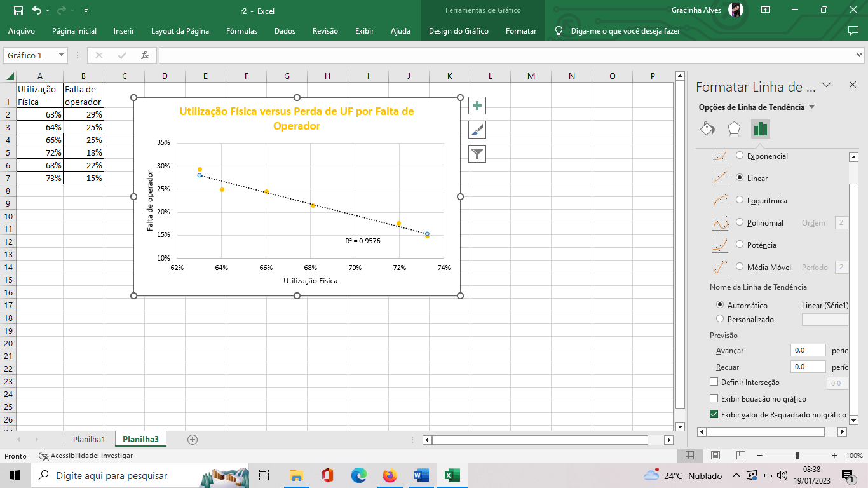Click the Undo arrow icon
Screen dimensions: 868x488
coord(37,11)
